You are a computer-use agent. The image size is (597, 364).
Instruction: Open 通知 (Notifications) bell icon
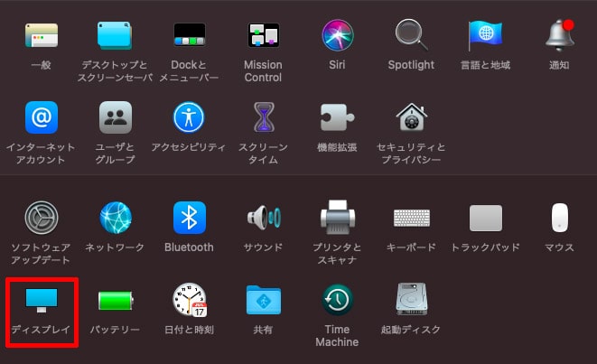(559, 36)
